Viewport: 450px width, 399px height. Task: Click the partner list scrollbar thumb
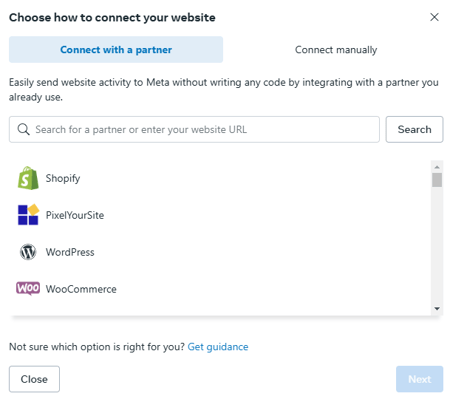coord(437,180)
